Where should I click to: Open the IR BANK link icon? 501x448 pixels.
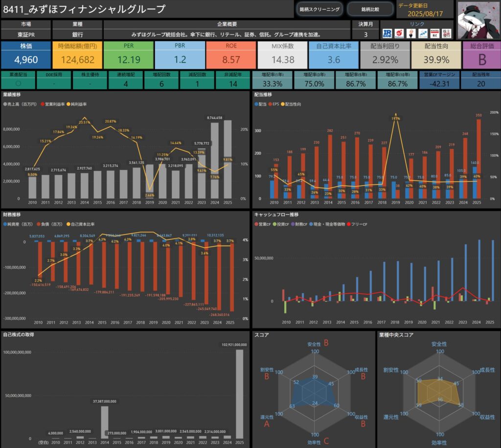click(387, 33)
